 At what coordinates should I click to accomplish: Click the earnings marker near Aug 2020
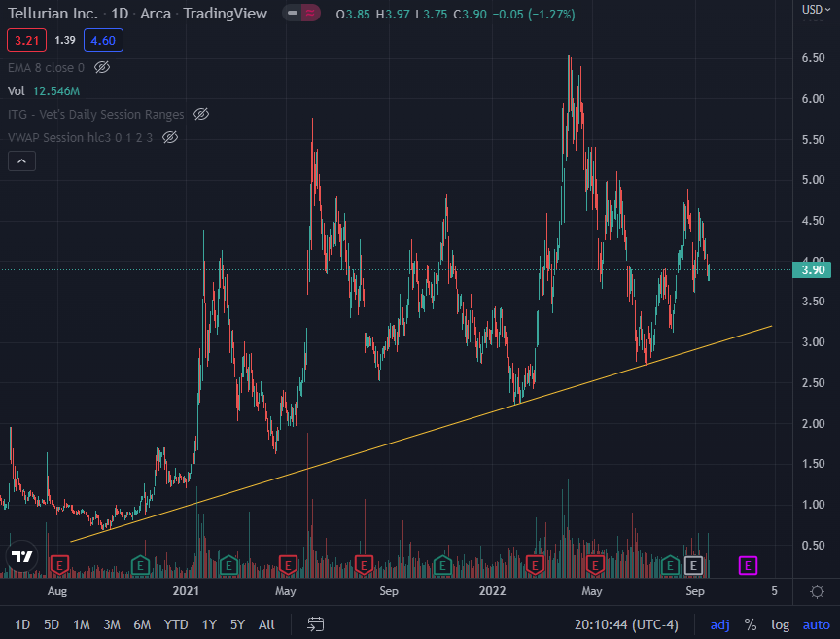point(59,565)
